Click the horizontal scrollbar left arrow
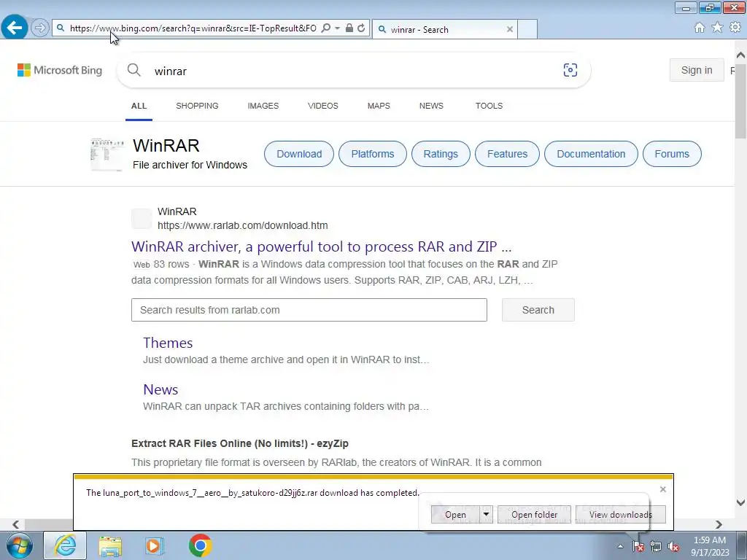This screenshot has height=560, width=747. (x=16, y=524)
